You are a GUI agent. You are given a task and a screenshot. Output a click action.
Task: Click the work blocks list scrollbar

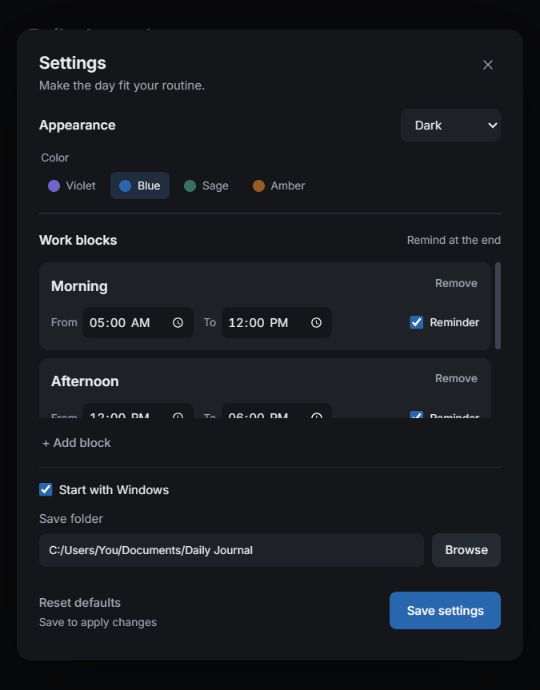[498, 306]
